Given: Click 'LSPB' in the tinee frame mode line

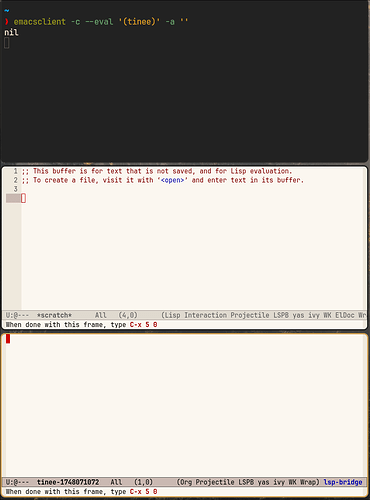Looking at the screenshot, I should tap(246, 482).
